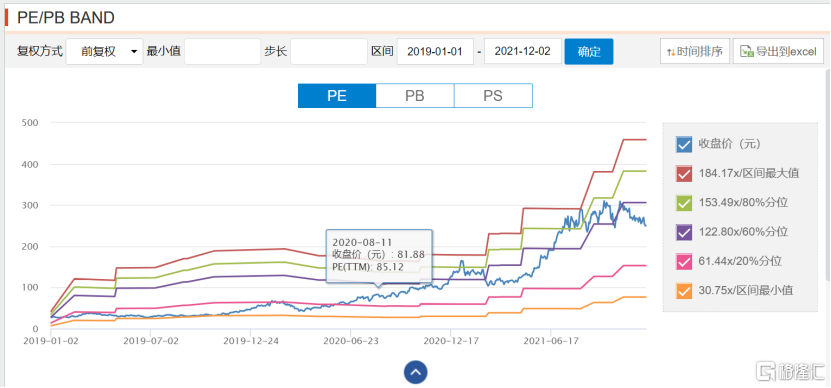The width and height of the screenshot is (831, 388).
Task: Click the 30.75x/区间最小值 legend label
Action: [745, 290]
